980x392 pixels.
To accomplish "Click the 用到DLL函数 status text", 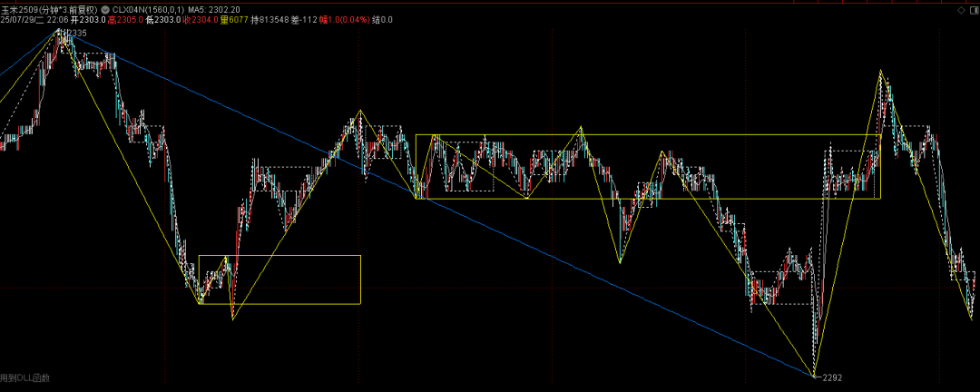I will click(25, 377).
